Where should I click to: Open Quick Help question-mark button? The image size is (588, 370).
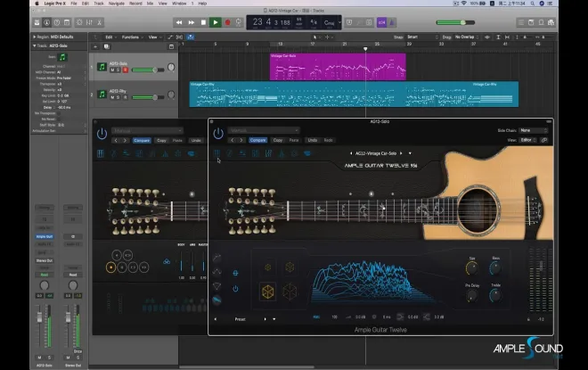click(x=57, y=22)
